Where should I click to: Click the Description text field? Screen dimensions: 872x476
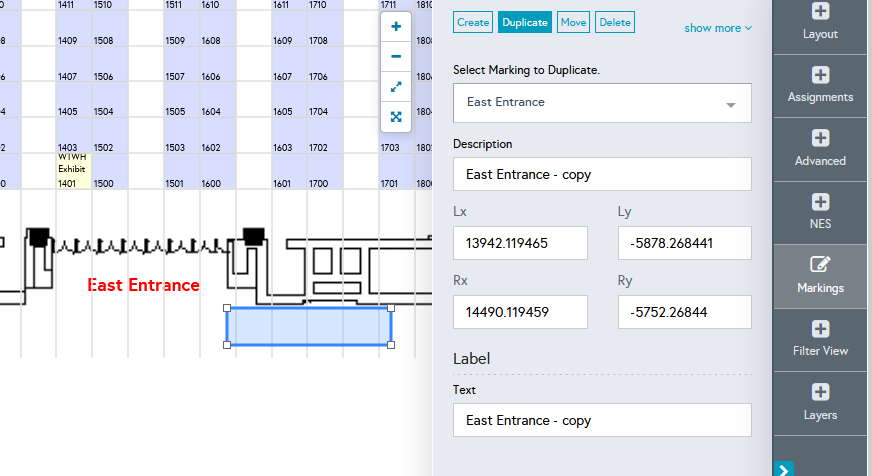tap(602, 174)
